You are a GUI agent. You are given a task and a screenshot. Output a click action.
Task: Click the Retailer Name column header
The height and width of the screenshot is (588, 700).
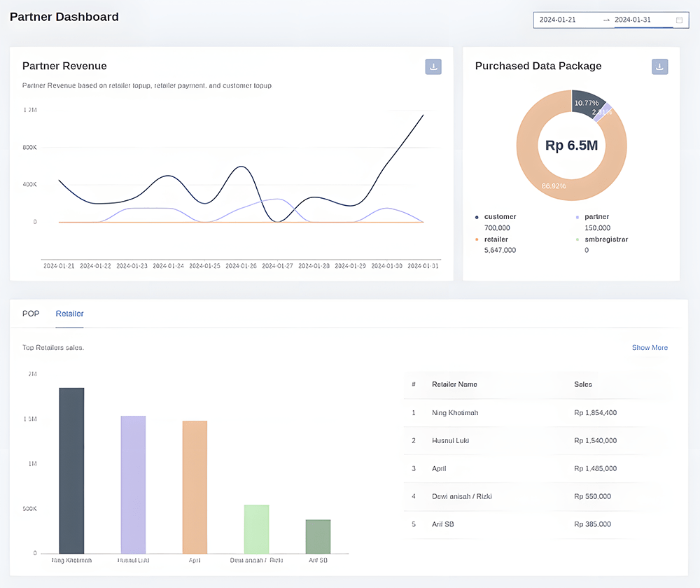454,384
